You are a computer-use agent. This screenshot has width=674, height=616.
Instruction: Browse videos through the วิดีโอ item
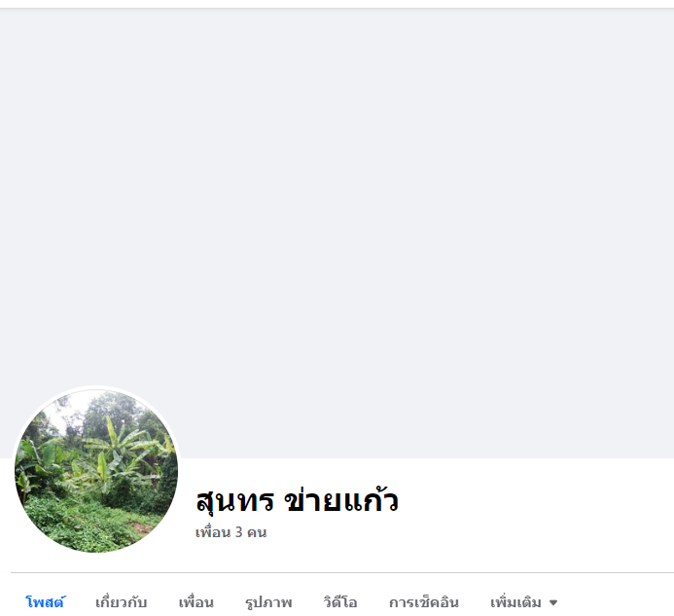340,601
